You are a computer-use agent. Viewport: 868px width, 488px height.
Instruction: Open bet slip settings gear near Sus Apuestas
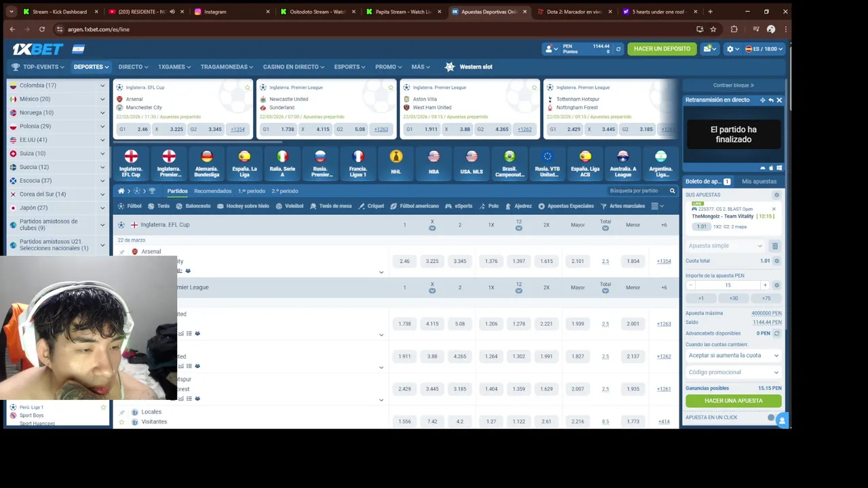(776, 195)
